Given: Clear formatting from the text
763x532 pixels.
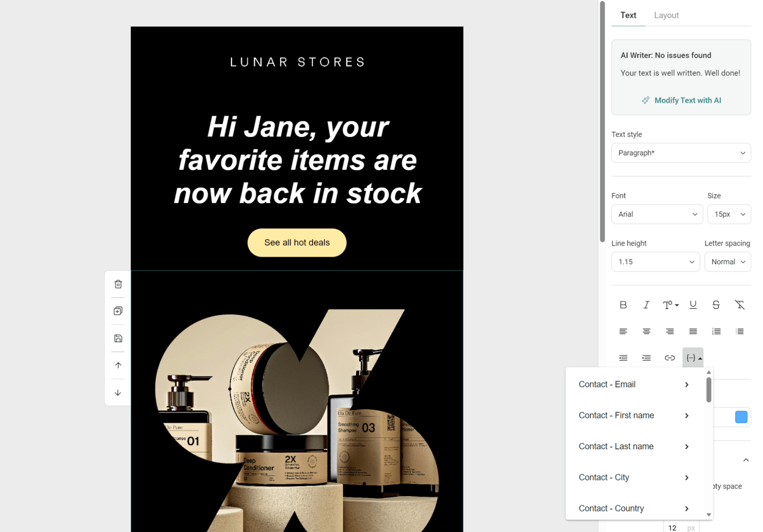Looking at the screenshot, I should 739,305.
